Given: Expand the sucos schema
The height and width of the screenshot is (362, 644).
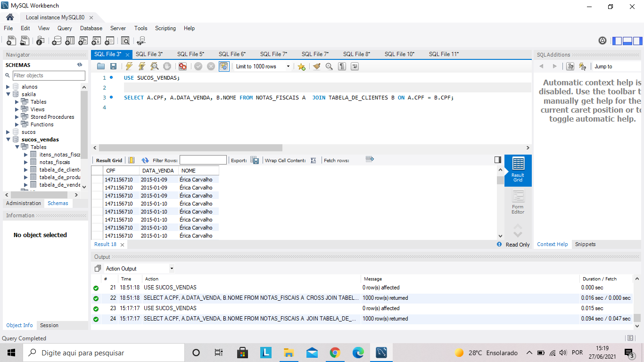Looking at the screenshot, I should tap(8, 132).
